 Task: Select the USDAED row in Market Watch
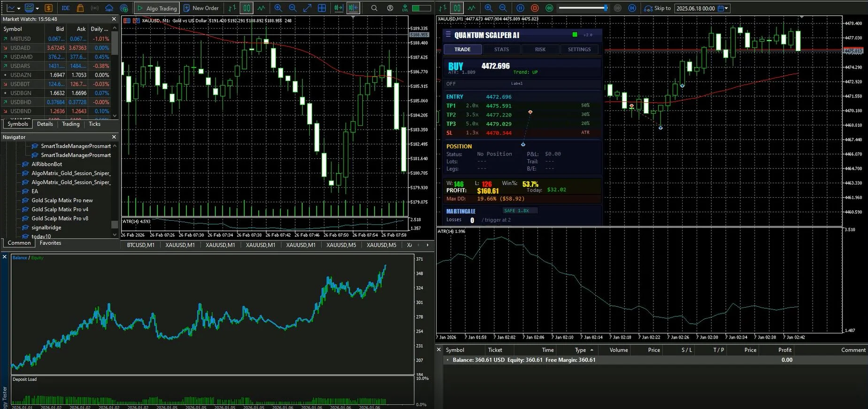pos(56,48)
